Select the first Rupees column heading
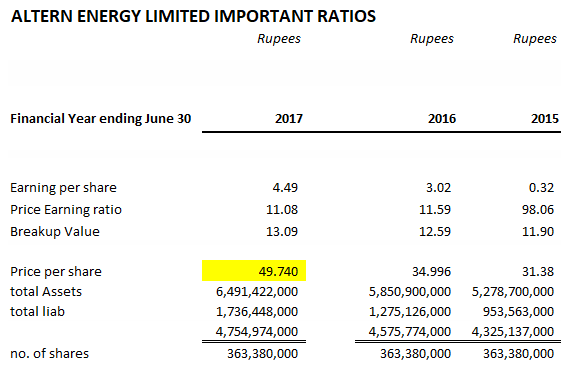The height and width of the screenshot is (370, 570). pos(279,39)
